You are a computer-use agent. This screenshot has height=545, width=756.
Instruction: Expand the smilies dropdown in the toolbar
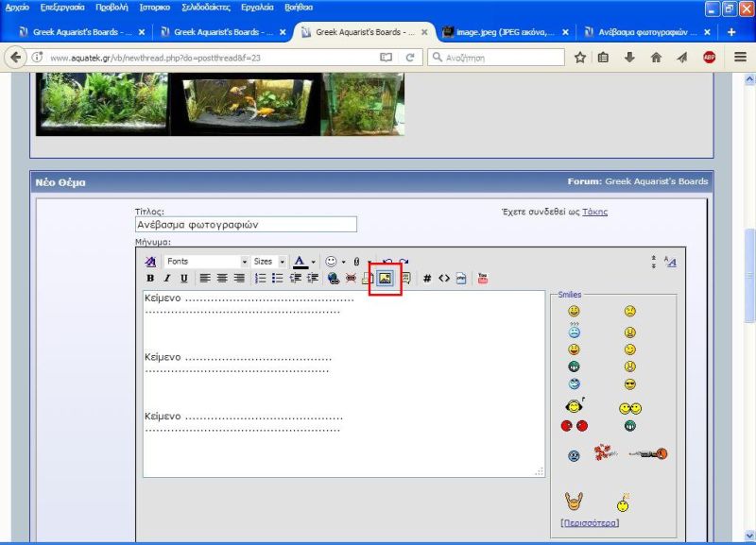click(x=343, y=262)
